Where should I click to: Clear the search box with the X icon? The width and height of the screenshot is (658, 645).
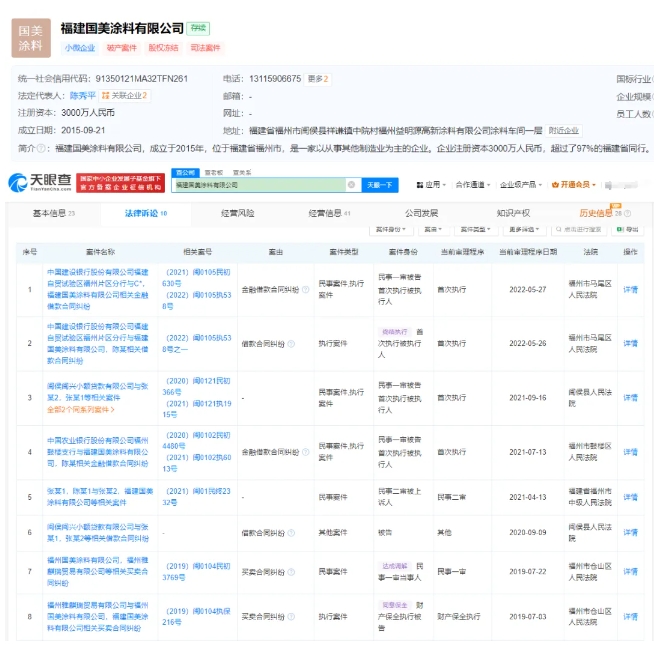click(351, 185)
